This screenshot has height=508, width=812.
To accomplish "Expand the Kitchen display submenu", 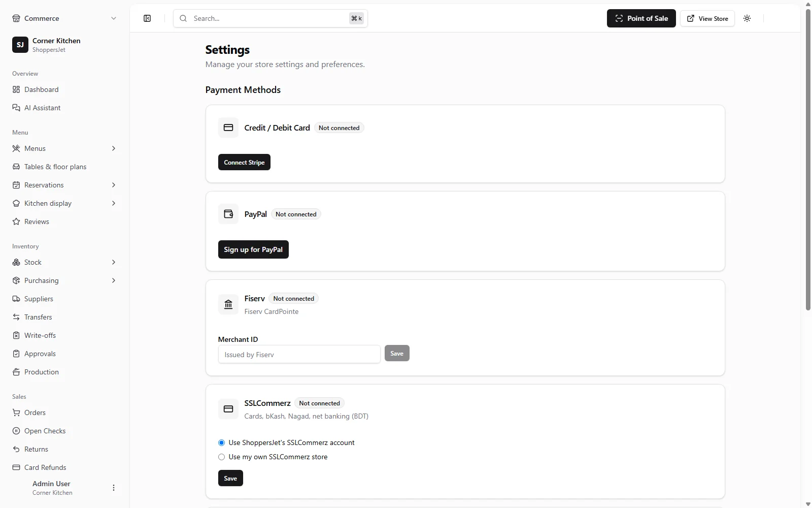I will [x=114, y=203].
